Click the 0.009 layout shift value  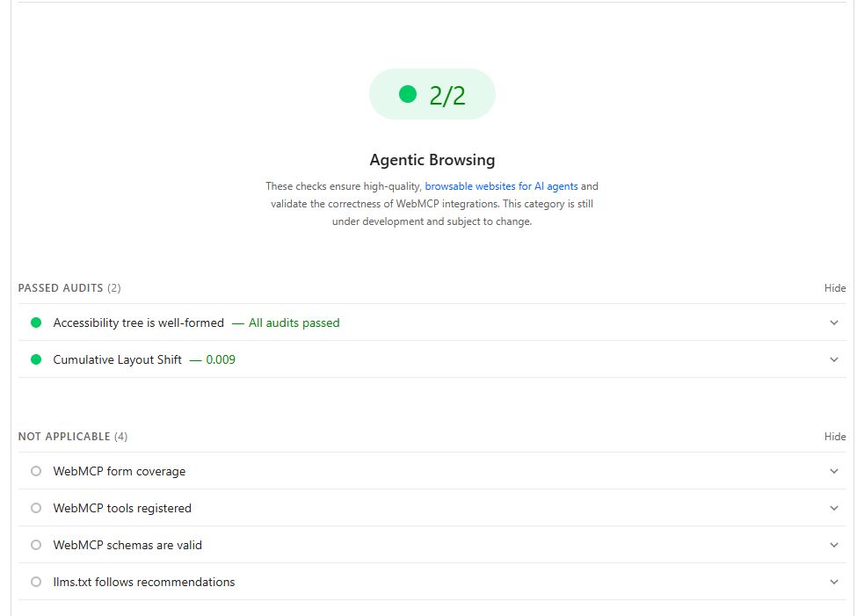(x=221, y=359)
